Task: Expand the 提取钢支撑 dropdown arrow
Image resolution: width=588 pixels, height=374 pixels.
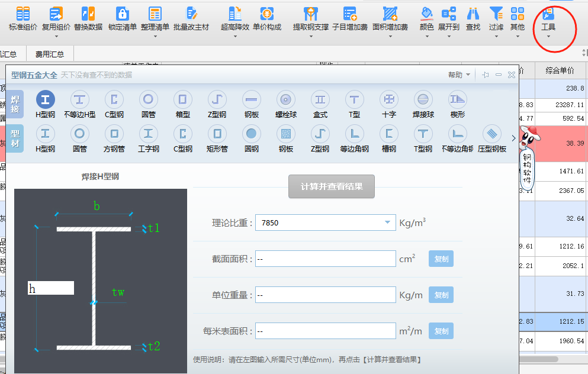Action: point(311,36)
